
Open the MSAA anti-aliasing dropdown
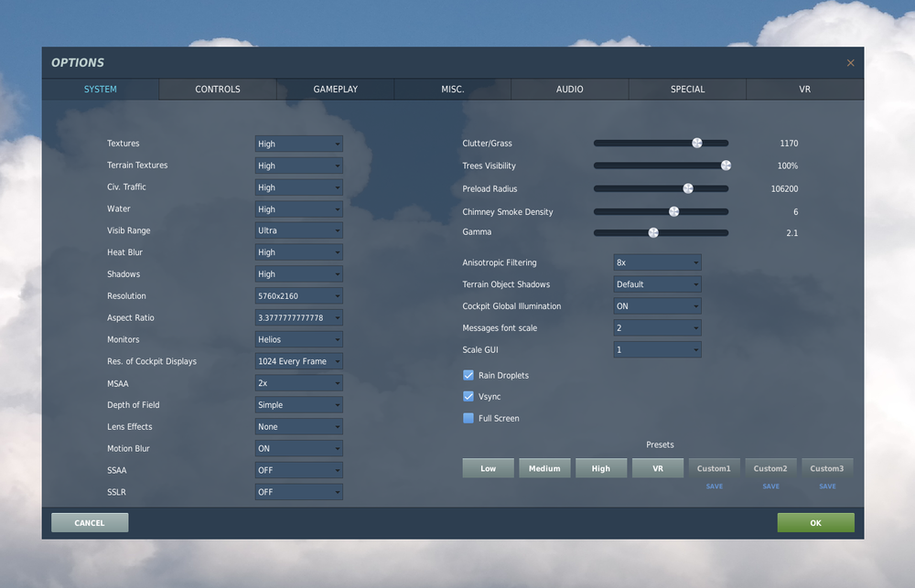tap(298, 382)
